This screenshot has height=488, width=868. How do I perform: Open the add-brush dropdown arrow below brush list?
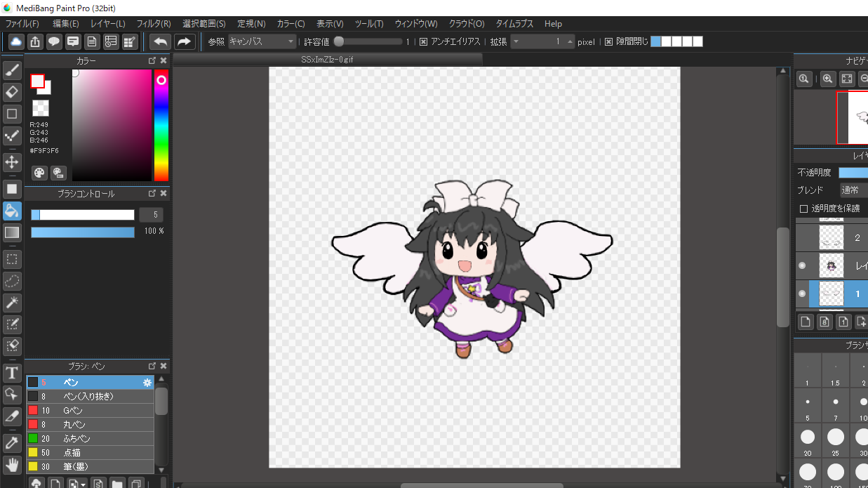point(84,484)
